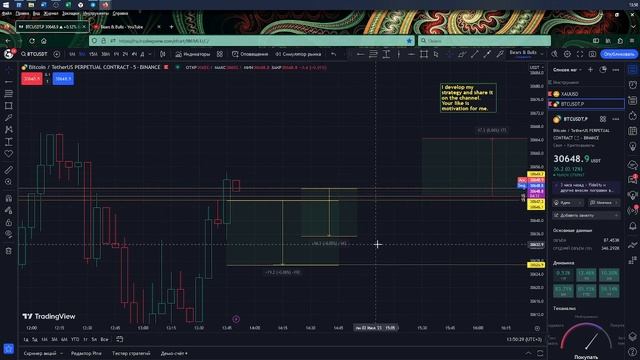Select the patterns tool in left sidebar
This screenshot has height=360, width=640.
pos(8,129)
